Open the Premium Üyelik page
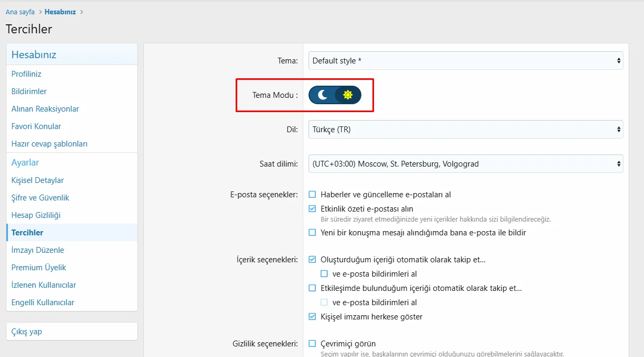The width and height of the screenshot is (644, 357). tap(39, 268)
